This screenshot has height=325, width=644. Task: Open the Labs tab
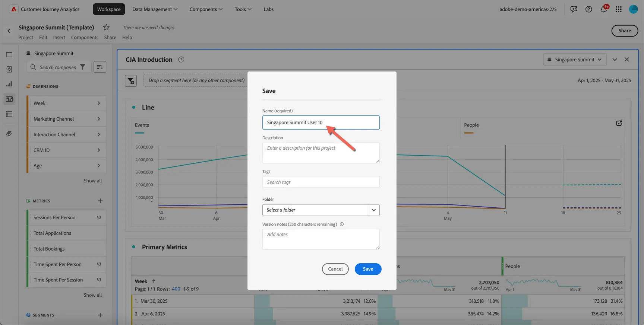click(x=269, y=9)
